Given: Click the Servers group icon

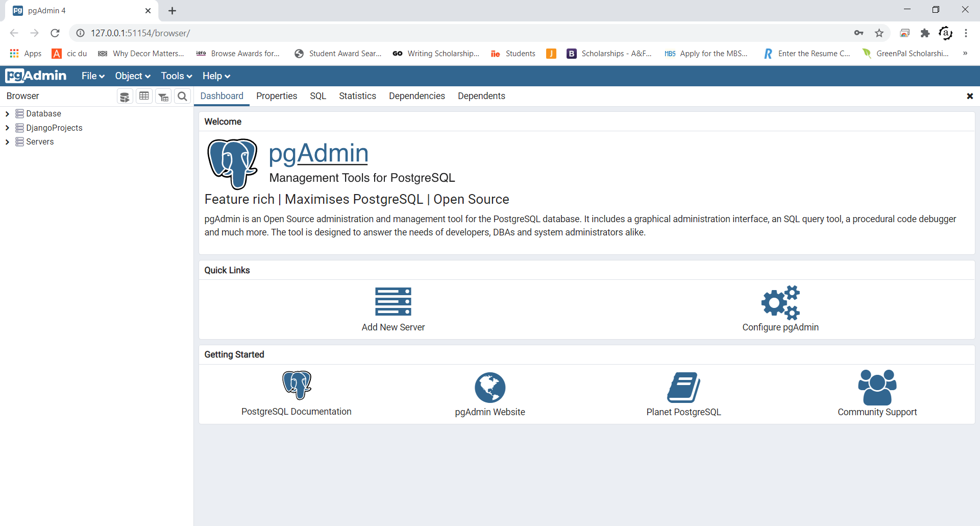Looking at the screenshot, I should (19, 141).
